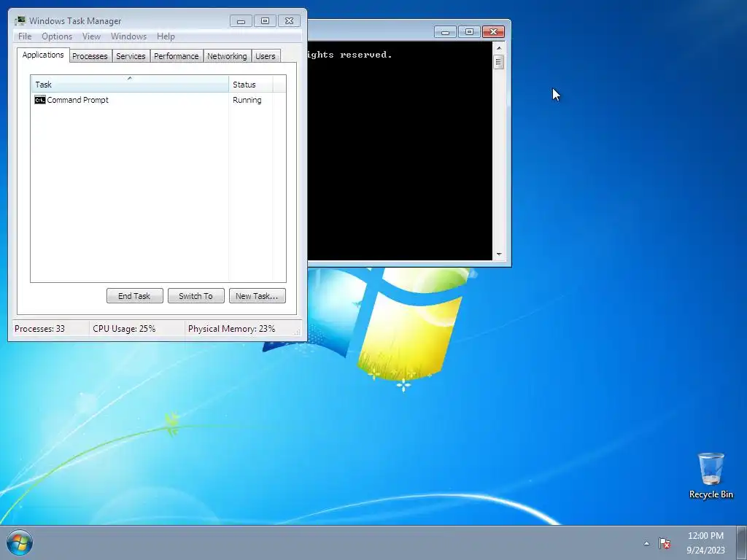Image resolution: width=747 pixels, height=560 pixels.
Task: Sort by the Status column header
Action: tap(251, 85)
